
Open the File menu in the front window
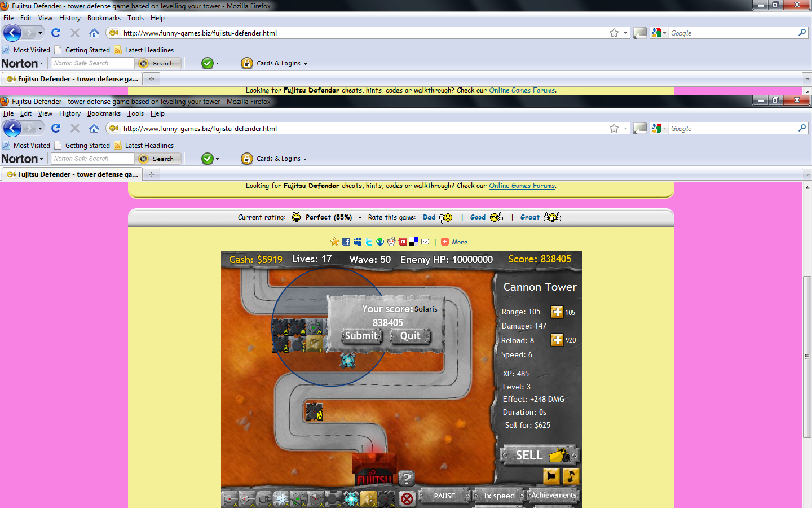8,113
